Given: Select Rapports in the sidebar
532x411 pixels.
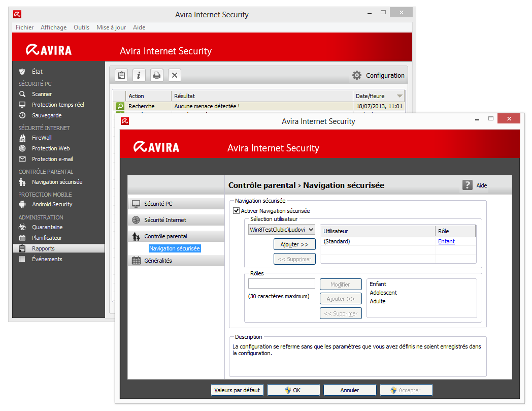Looking at the screenshot, I should coord(59,248).
